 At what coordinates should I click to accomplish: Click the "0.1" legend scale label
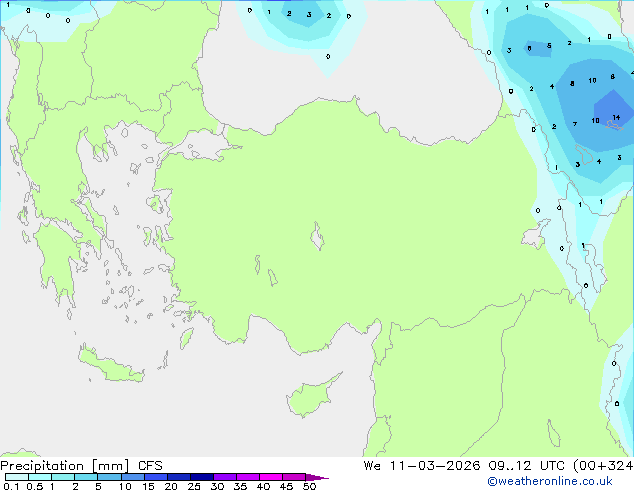(11, 486)
